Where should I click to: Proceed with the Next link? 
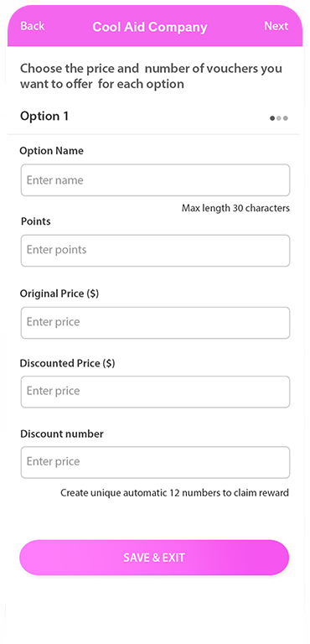click(276, 26)
